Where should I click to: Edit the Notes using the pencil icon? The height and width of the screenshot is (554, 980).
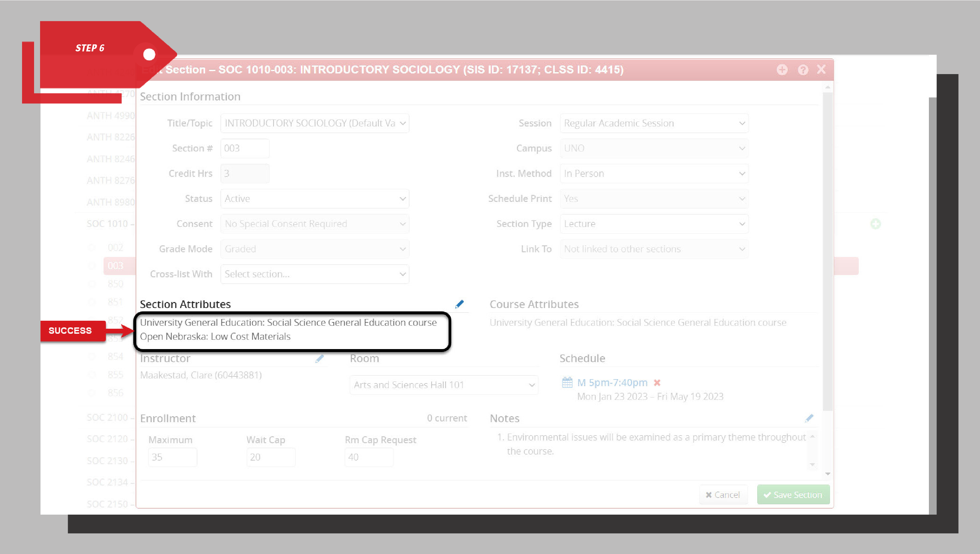click(809, 418)
